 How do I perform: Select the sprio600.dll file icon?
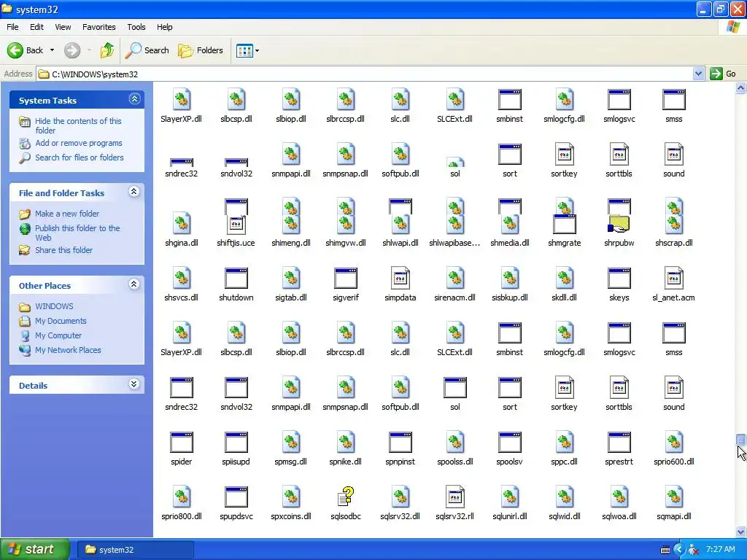(674, 443)
